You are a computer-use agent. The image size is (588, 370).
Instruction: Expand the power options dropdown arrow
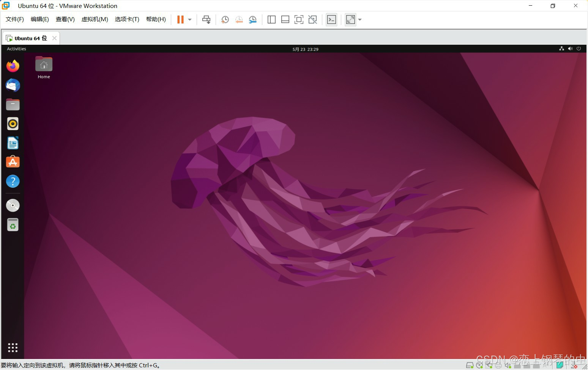(190, 20)
